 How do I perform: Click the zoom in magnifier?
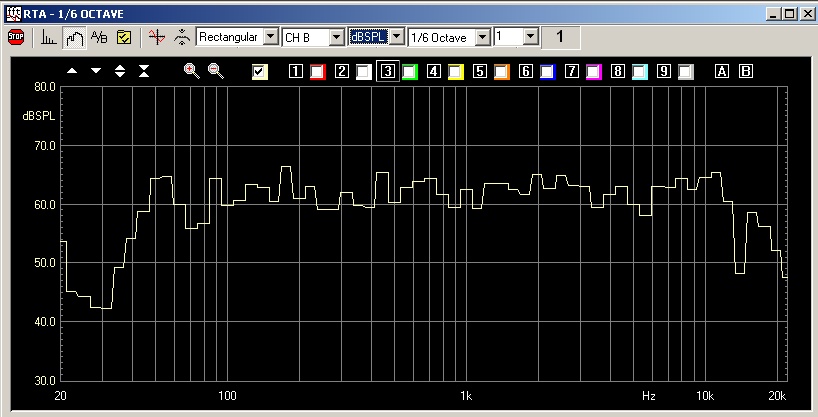(192, 71)
